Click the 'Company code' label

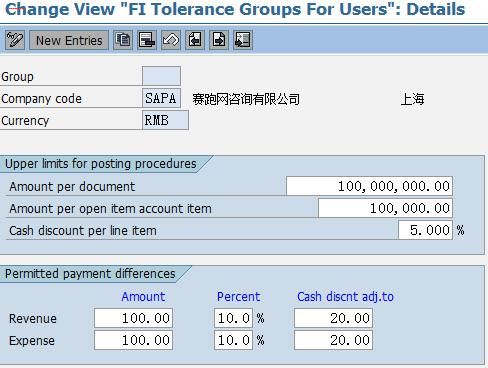(x=41, y=99)
